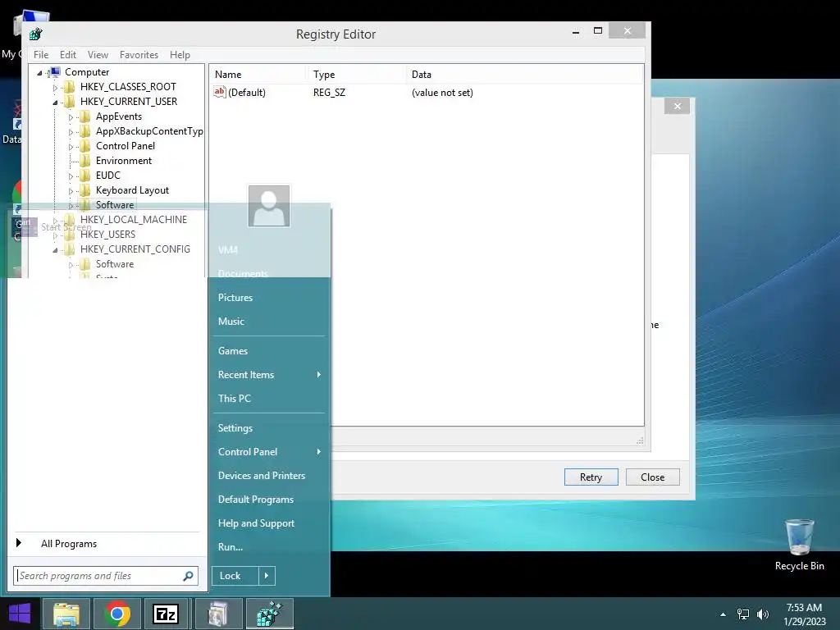This screenshot has width=840, height=630.
Task: Click the Environment key folder icon
Action: coord(84,161)
